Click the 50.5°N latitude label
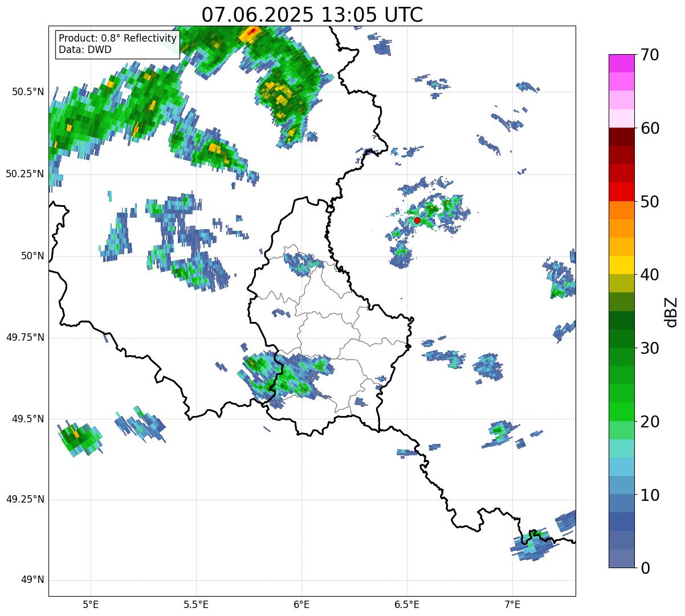Viewport: 685px width, 616px height. pyautogui.click(x=27, y=92)
